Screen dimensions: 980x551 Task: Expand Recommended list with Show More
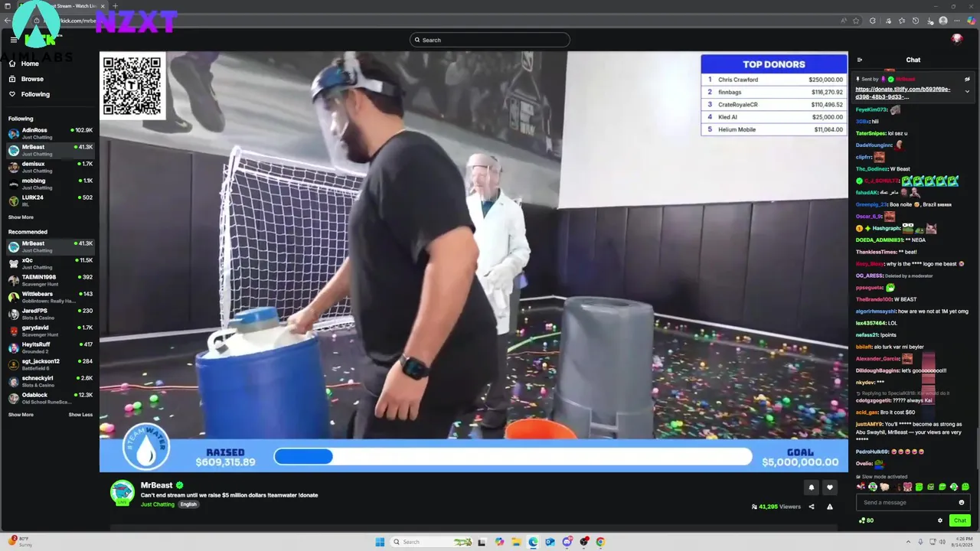[21, 415]
